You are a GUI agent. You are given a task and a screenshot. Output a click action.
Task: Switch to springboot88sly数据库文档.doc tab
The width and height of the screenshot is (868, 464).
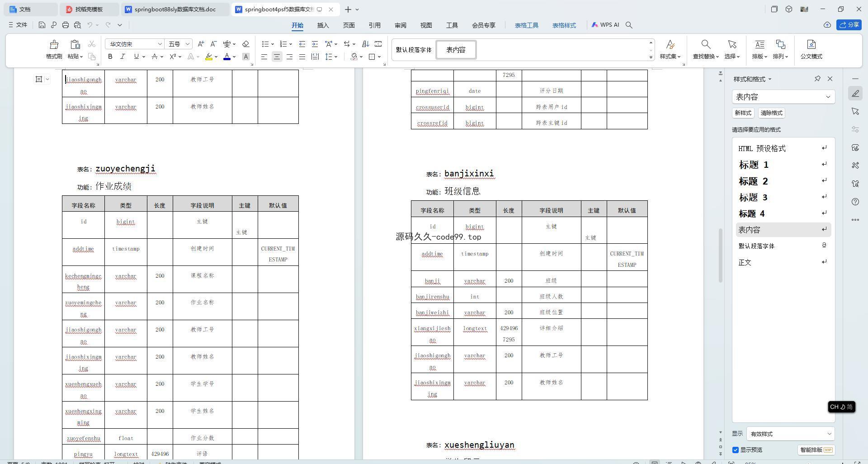[175, 9]
